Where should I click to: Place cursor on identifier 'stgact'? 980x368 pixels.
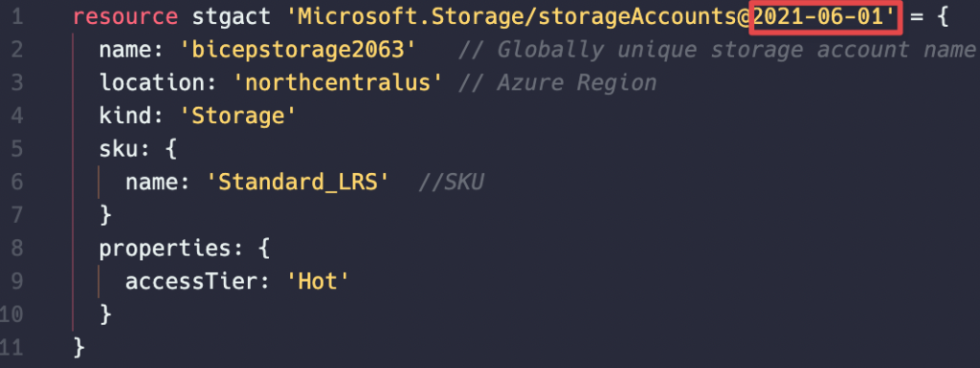232,17
